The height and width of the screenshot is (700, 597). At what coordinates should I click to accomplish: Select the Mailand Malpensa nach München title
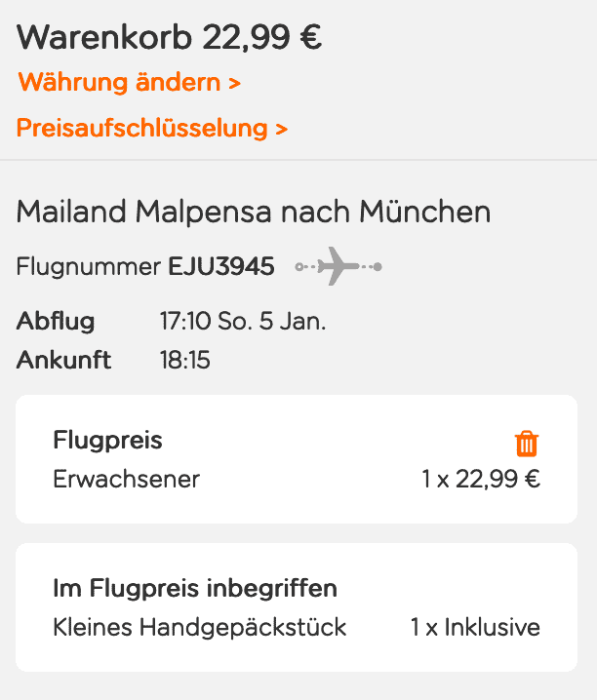pos(254,212)
